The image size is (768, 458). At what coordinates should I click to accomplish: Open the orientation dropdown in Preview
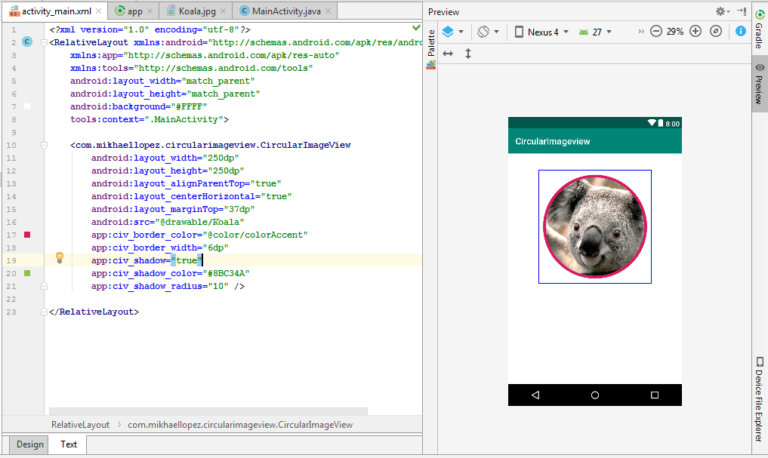click(487, 32)
